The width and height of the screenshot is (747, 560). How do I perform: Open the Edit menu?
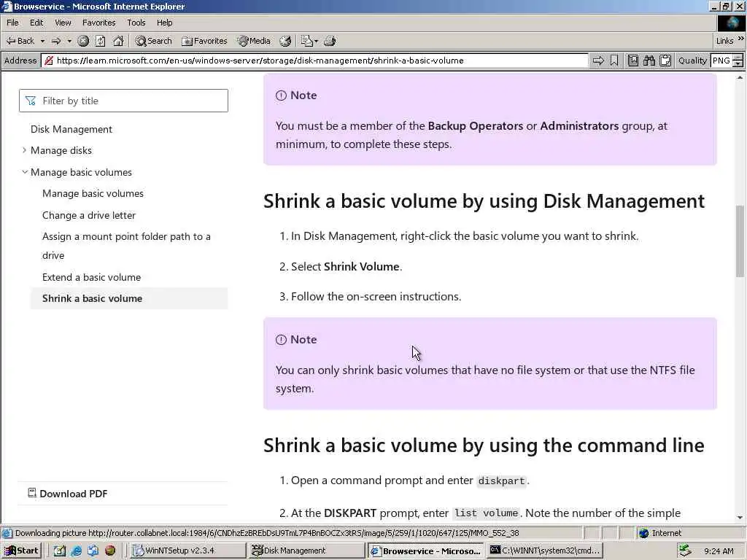click(36, 23)
